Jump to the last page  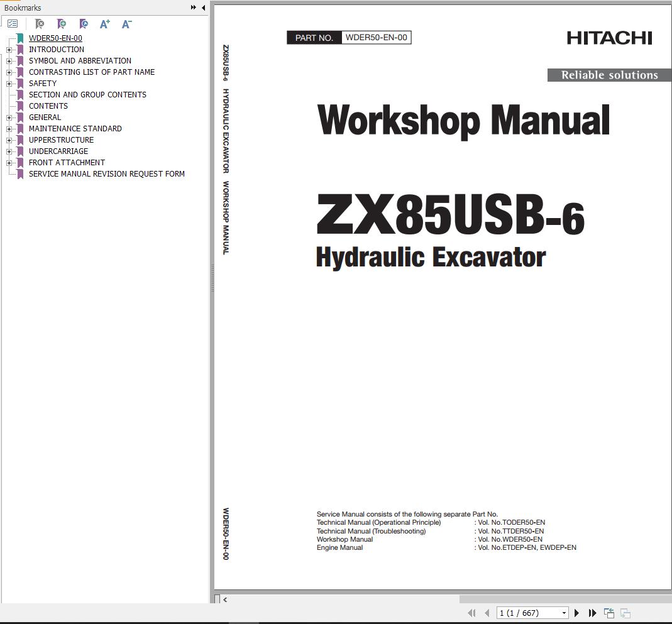point(593,613)
